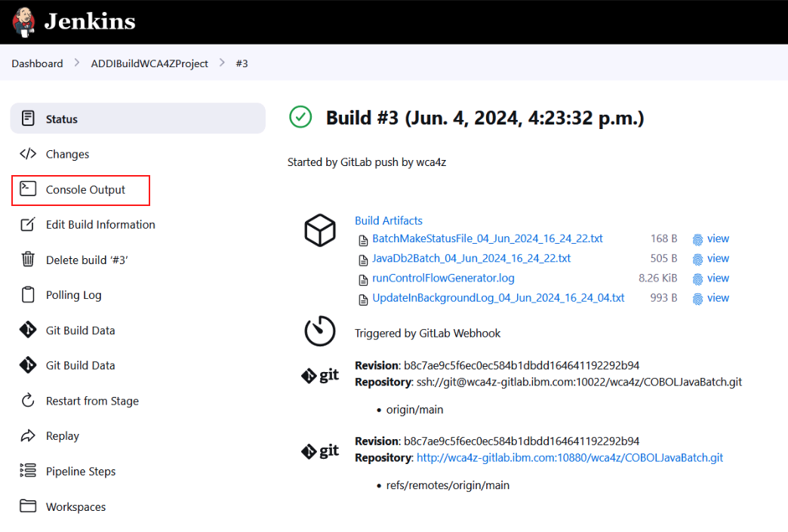The width and height of the screenshot is (788, 532).
Task: Click fingerprint icon for JavaDb2Batch row
Action: click(x=697, y=260)
